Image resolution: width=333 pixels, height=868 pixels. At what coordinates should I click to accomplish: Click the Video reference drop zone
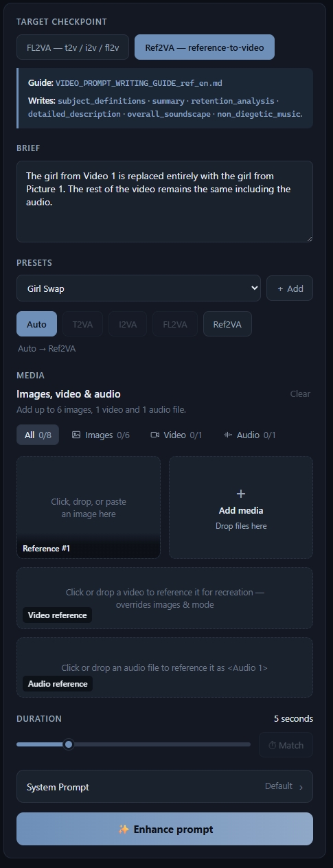pos(165,598)
